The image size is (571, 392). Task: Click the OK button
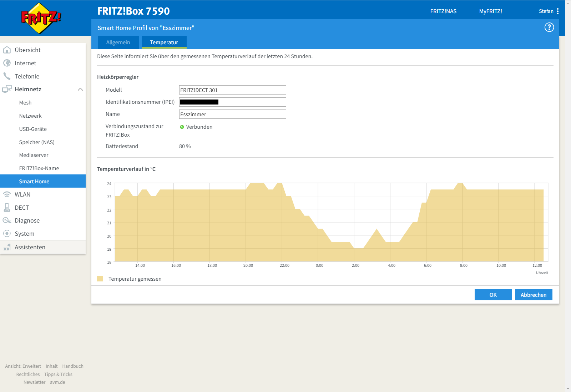coord(493,295)
